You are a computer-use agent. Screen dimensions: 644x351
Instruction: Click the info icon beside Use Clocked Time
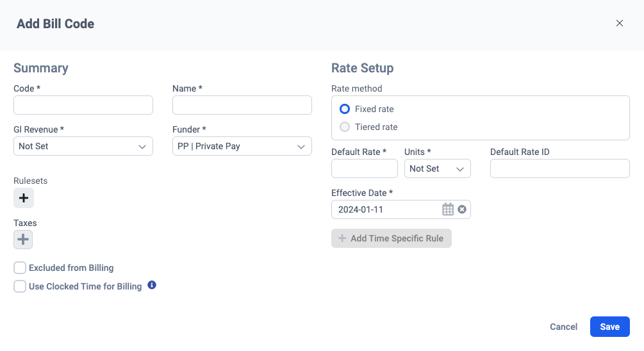pos(152,285)
